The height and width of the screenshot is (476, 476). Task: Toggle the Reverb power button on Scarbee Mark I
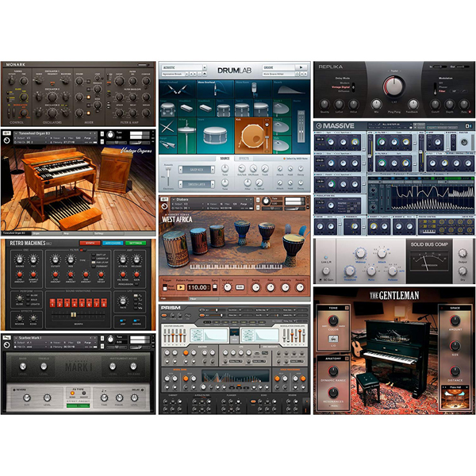coord(14,390)
